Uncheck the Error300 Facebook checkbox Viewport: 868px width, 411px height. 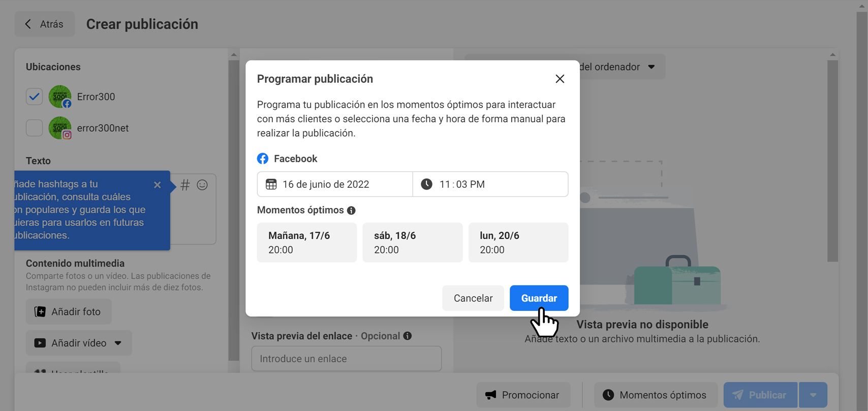[x=34, y=97]
